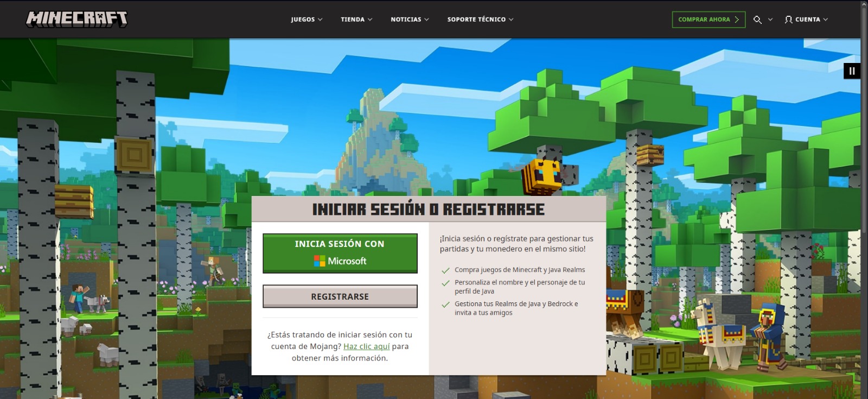
Task: Click the Comprar Ahora button
Action: coord(709,20)
